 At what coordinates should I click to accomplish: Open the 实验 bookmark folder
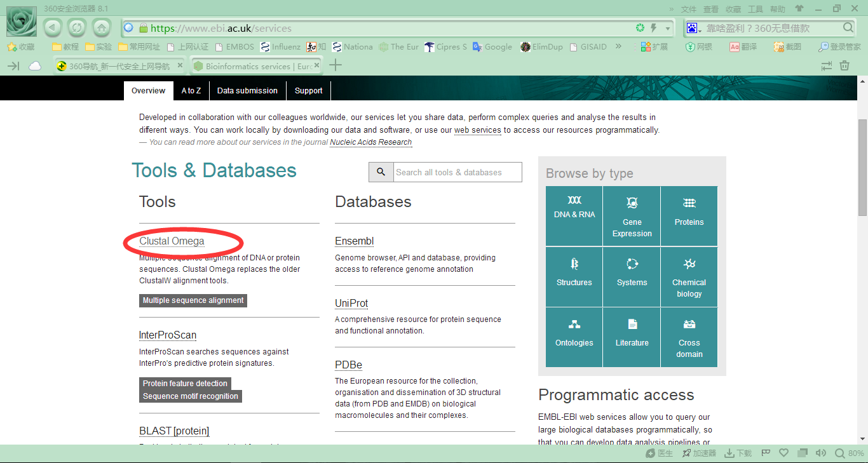[x=98, y=47]
